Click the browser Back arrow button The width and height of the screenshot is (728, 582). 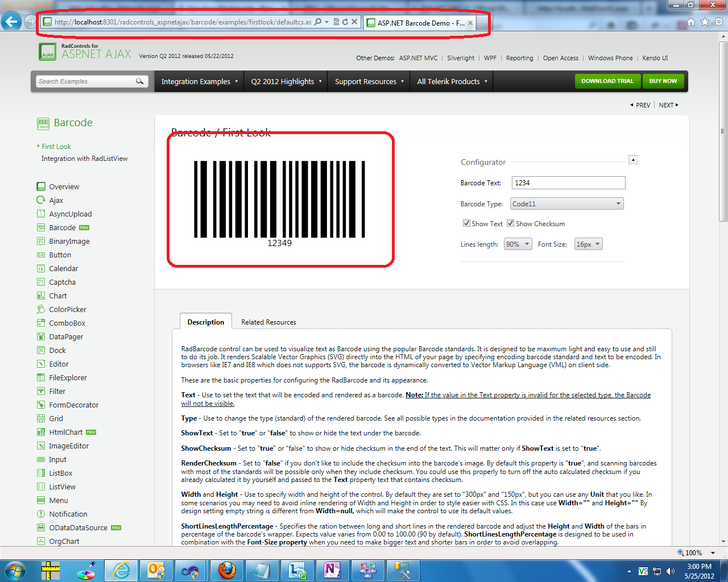tap(11, 22)
